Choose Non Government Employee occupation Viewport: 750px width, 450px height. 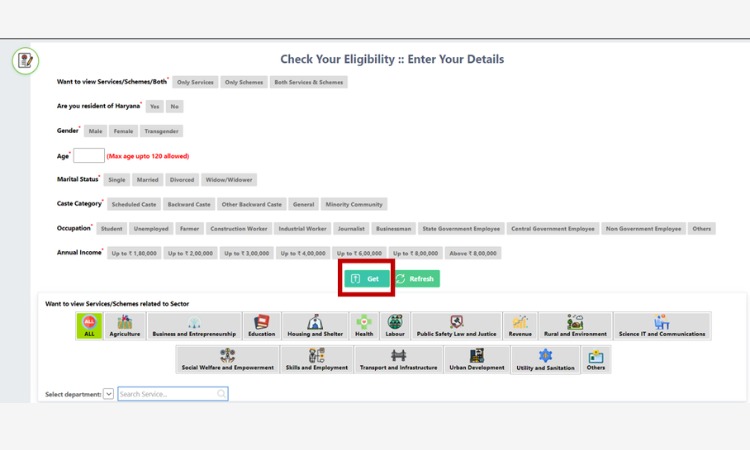point(643,229)
